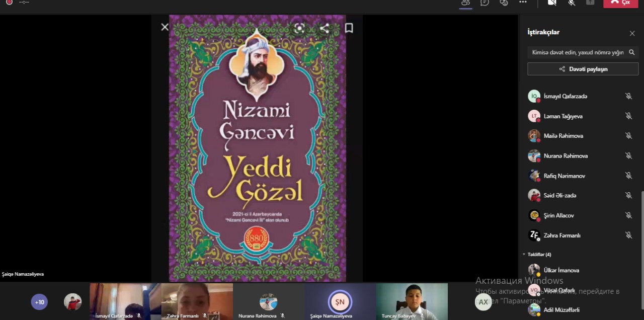
Task: Click avatar of İsmayıl Qafarzadə in list
Action: [x=534, y=96]
